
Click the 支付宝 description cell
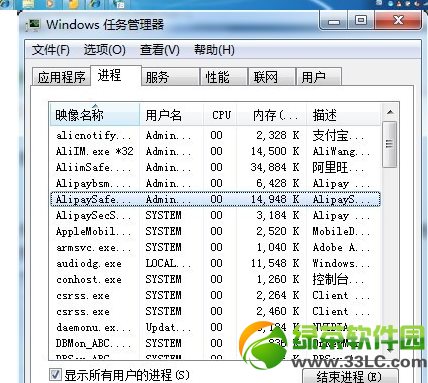click(338, 135)
